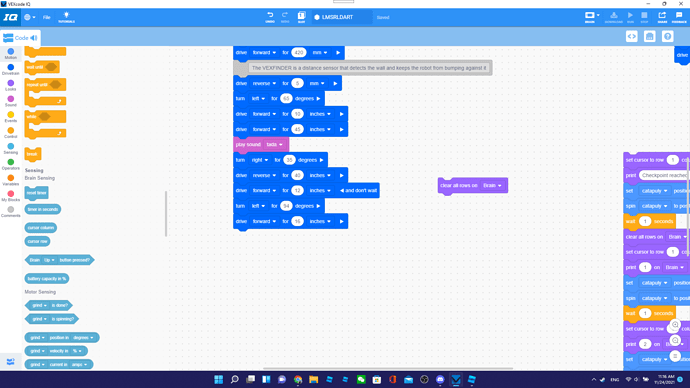Show the code viewer icon
The width and height of the screenshot is (690, 388).
[x=631, y=37]
